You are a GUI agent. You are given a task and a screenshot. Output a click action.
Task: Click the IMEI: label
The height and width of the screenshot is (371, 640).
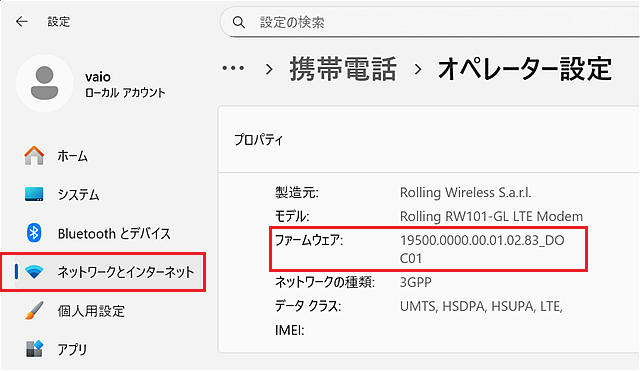(289, 330)
